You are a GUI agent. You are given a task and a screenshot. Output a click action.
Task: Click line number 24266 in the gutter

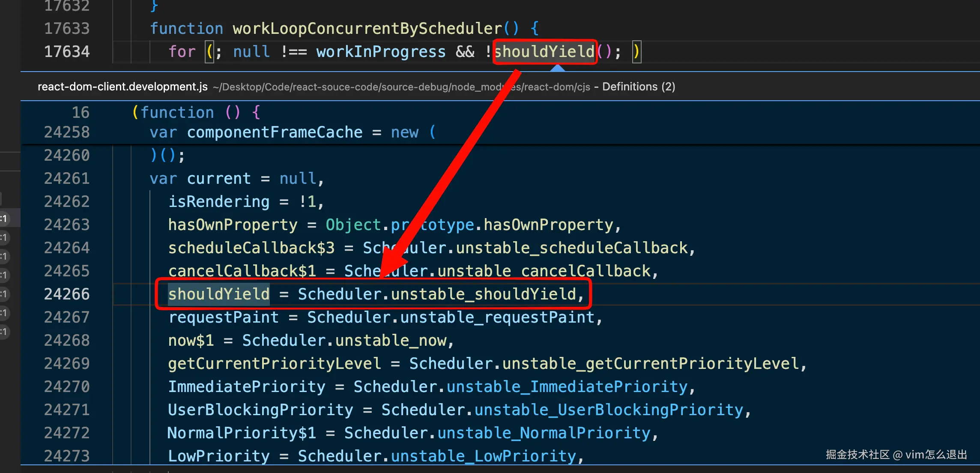pos(67,294)
